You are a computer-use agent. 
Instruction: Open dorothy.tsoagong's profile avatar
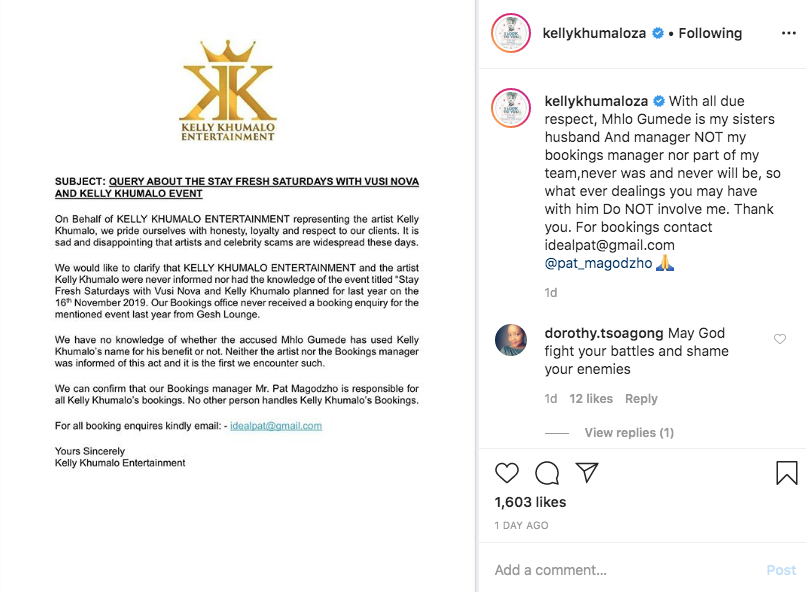pos(511,341)
